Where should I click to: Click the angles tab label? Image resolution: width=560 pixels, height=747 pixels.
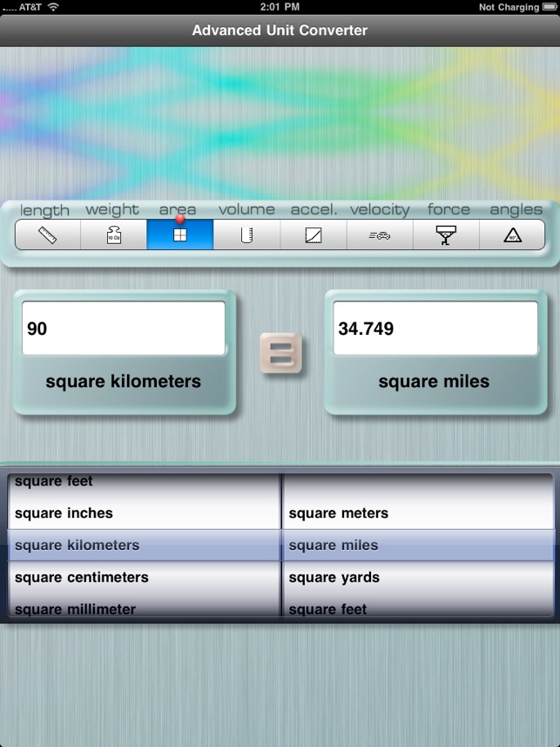click(x=516, y=209)
